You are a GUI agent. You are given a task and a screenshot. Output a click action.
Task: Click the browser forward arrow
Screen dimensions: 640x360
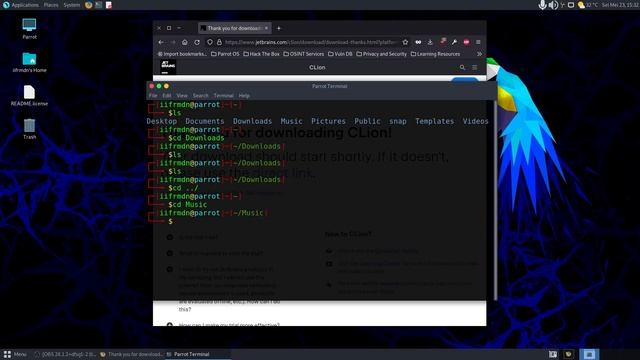tap(173, 42)
